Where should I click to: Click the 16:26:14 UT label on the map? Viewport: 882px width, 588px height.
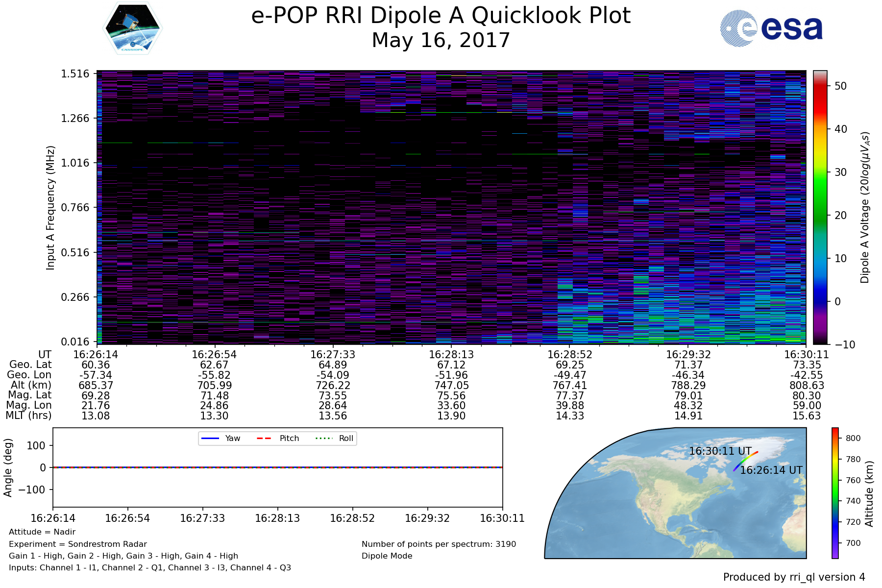[x=771, y=470]
